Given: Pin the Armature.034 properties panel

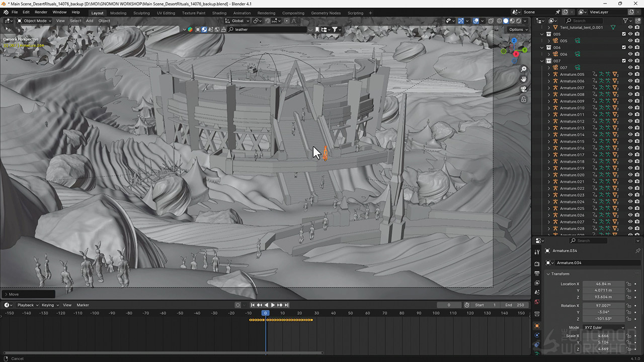Looking at the screenshot, I should (x=638, y=250).
